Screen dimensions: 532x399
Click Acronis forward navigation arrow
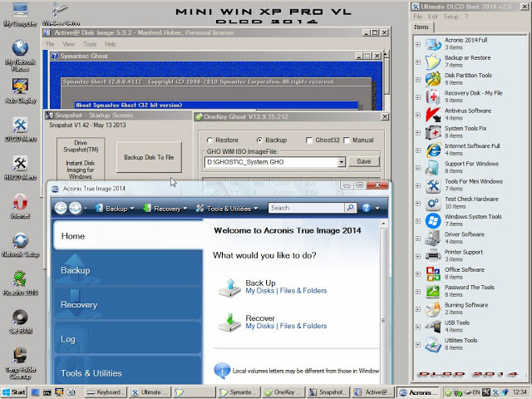76,208
